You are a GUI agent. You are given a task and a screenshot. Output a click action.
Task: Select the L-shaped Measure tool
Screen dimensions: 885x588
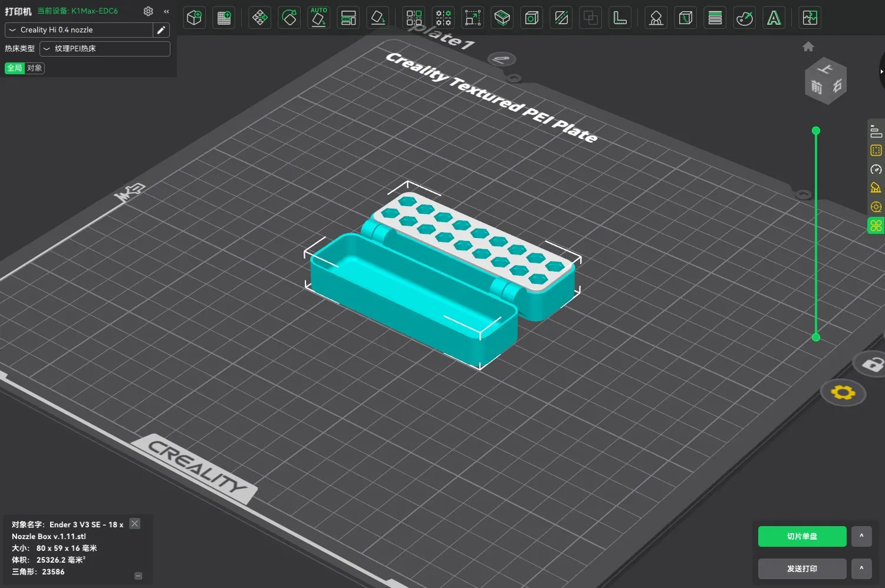click(x=620, y=18)
